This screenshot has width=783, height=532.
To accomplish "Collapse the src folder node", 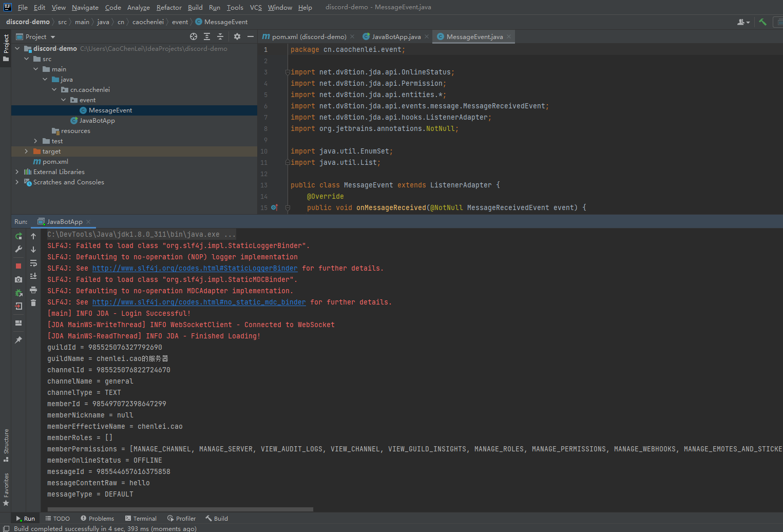I will pyautogui.click(x=27, y=59).
